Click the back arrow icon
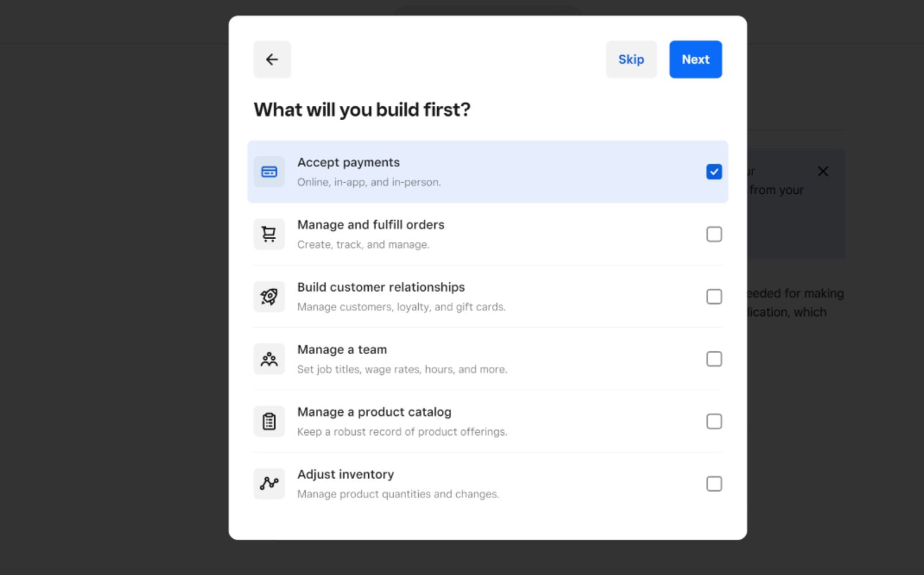924x575 pixels. [x=272, y=59]
